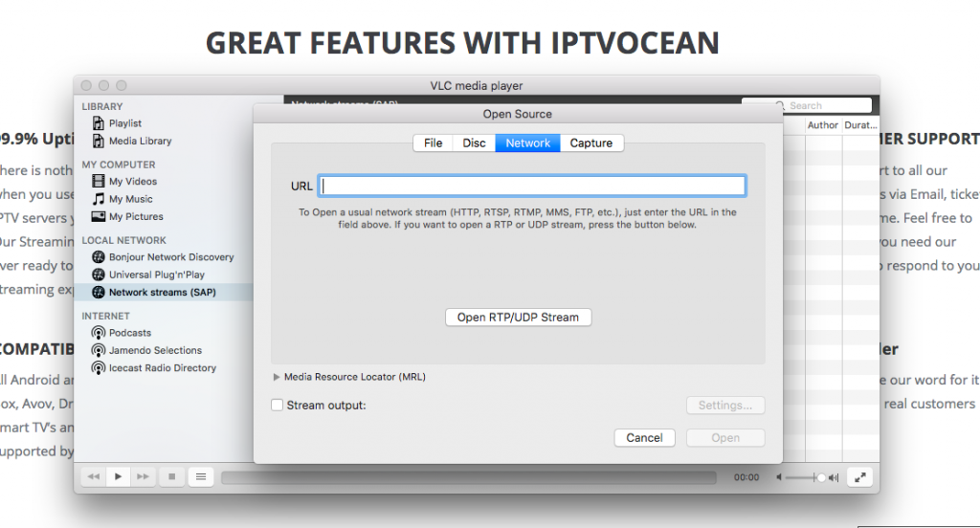Open Icecast Radio Directory
Image resolution: width=980 pixels, height=528 pixels.
154,367
